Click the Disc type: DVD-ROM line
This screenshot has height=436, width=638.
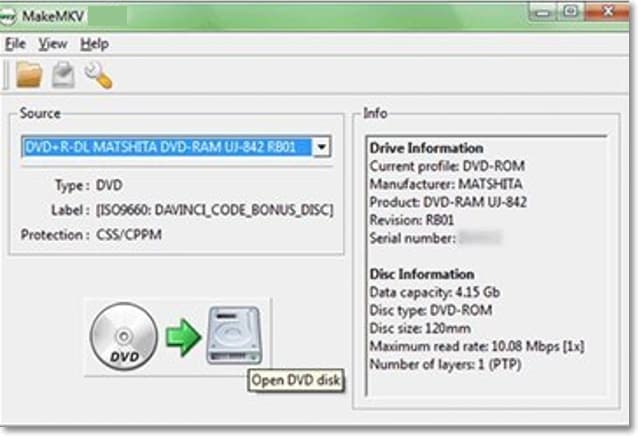coord(431,310)
